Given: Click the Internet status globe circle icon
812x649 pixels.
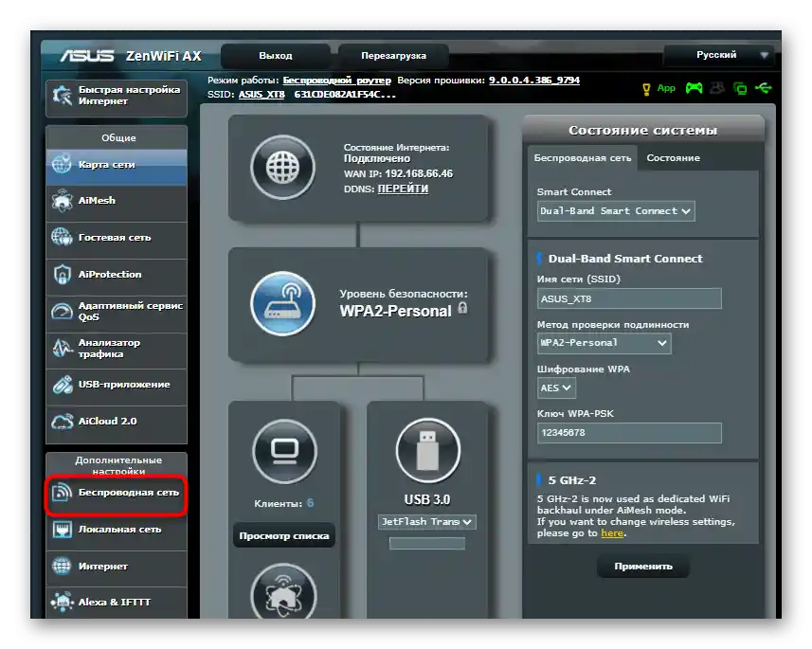Looking at the screenshot, I should point(282,168).
